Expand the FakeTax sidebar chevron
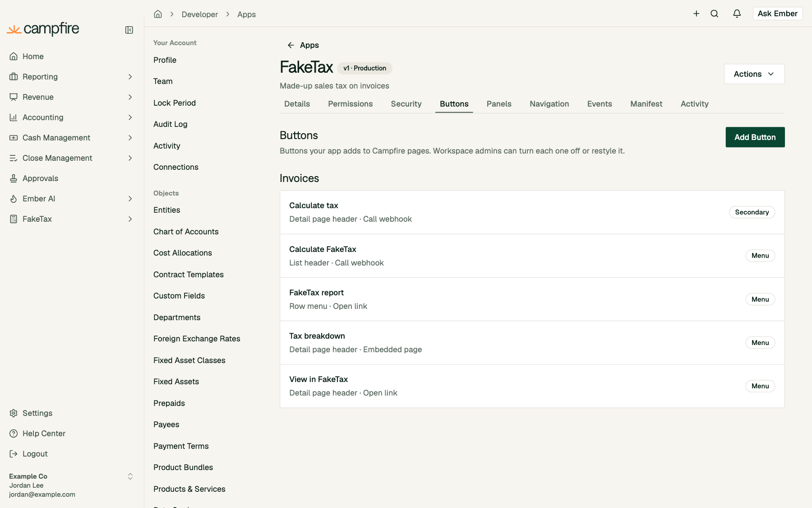 tap(130, 219)
